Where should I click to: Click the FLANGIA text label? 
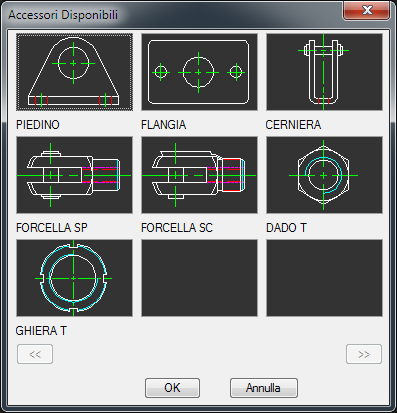pos(163,125)
